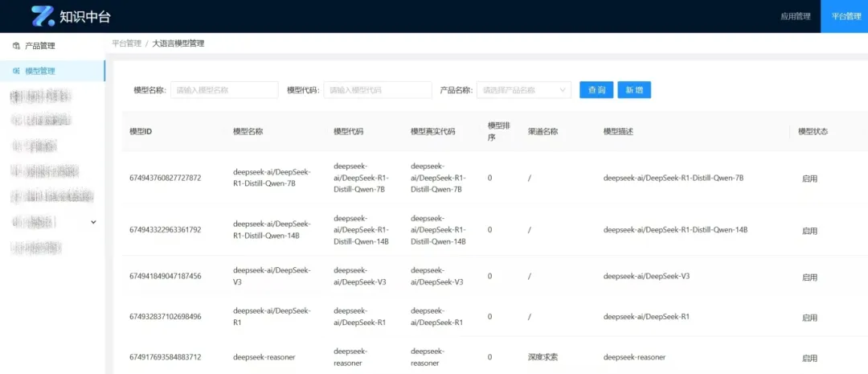Image resolution: width=868 pixels, height=374 pixels.
Task: Click 启用 status in the deepseek-reasoner row
Action: (x=809, y=358)
